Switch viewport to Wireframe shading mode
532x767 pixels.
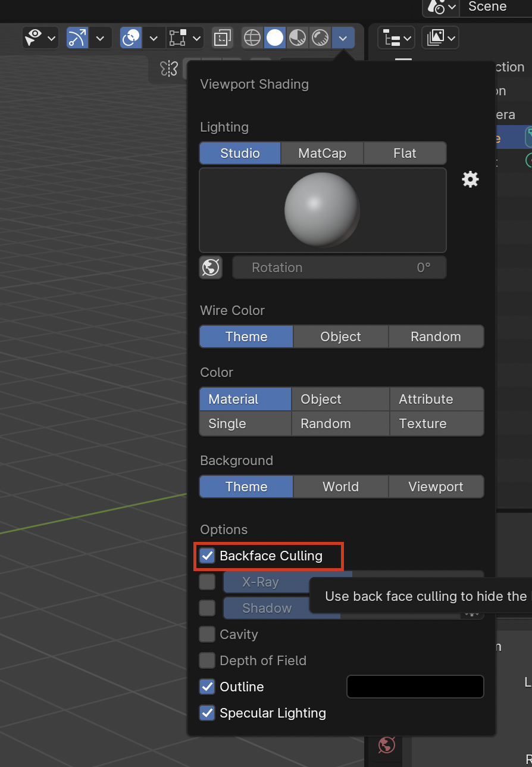coord(252,38)
